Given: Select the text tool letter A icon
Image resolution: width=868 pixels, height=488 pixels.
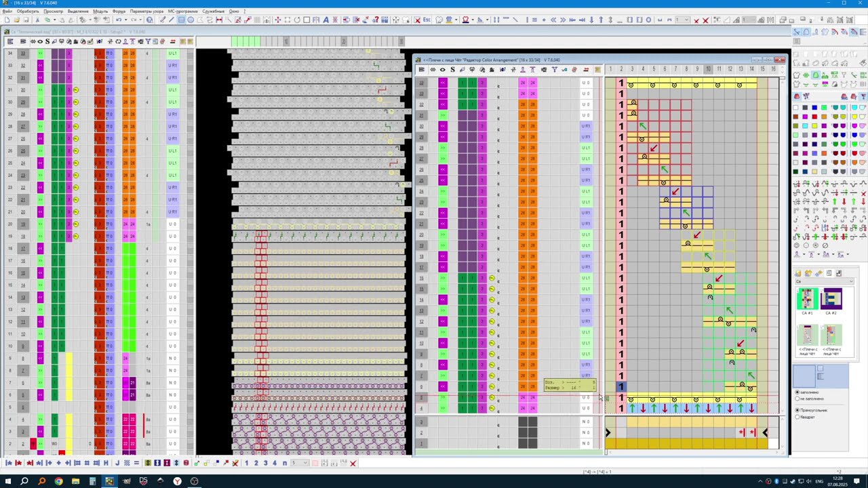Looking at the screenshot, I should pos(326,20).
